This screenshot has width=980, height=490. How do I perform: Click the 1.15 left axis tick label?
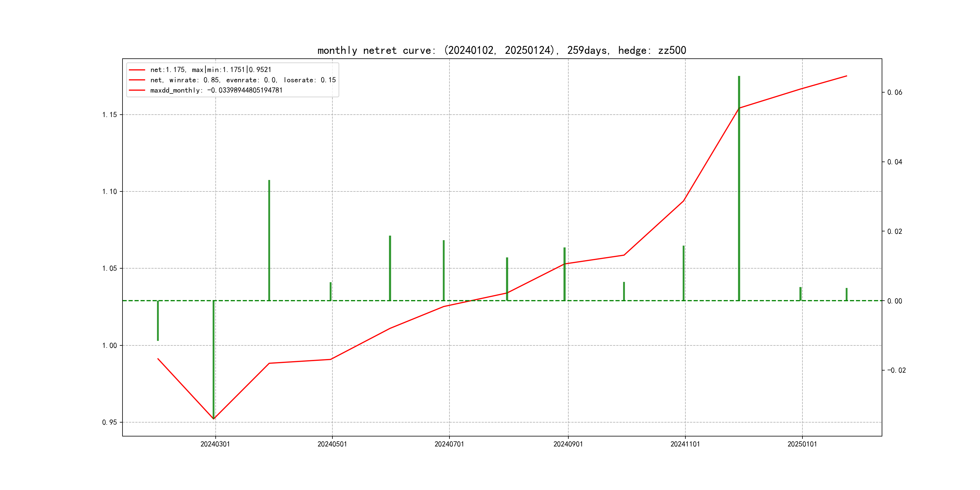point(109,115)
